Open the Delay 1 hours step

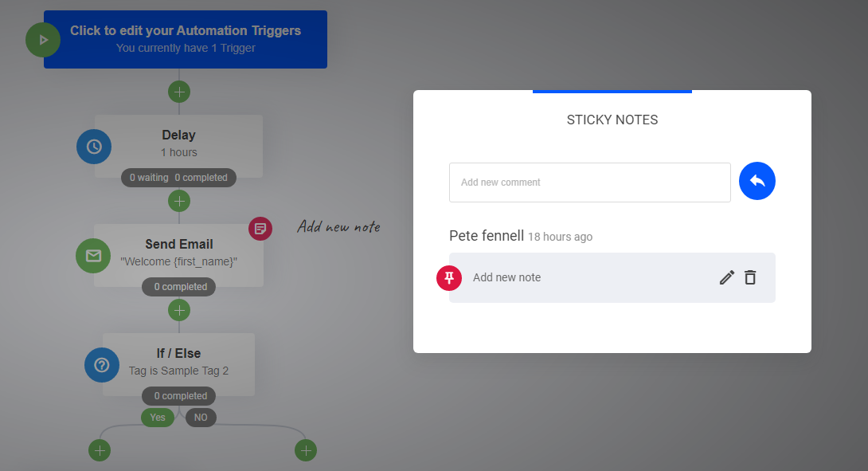pos(179,143)
